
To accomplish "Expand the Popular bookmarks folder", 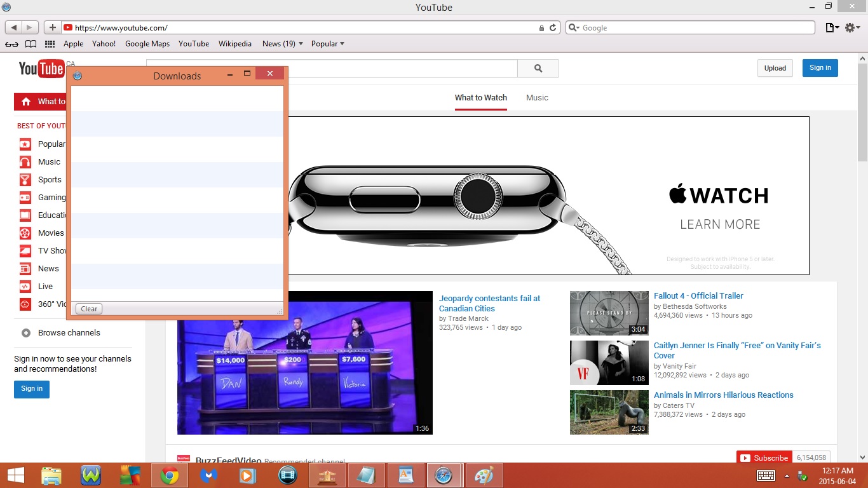I will point(328,44).
